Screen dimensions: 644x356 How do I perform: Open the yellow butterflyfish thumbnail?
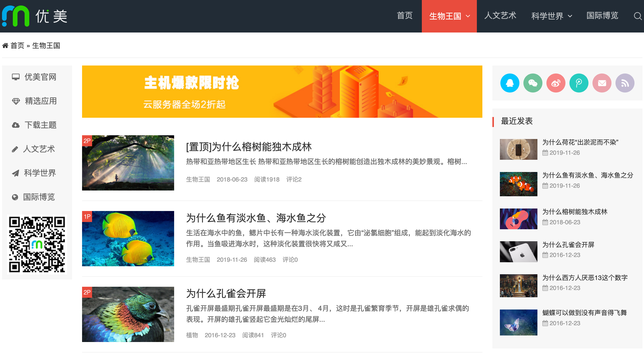coord(128,239)
